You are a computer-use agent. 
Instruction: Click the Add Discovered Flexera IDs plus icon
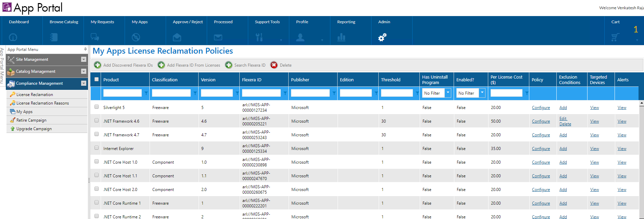98,65
